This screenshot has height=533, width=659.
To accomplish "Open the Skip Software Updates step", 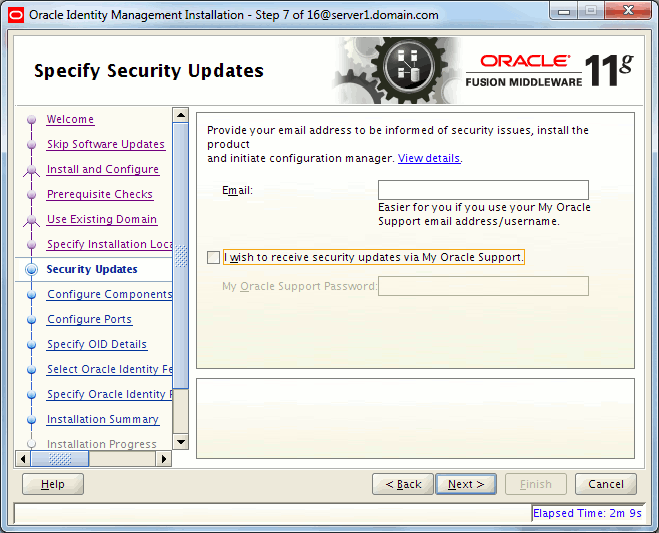I will click(106, 144).
